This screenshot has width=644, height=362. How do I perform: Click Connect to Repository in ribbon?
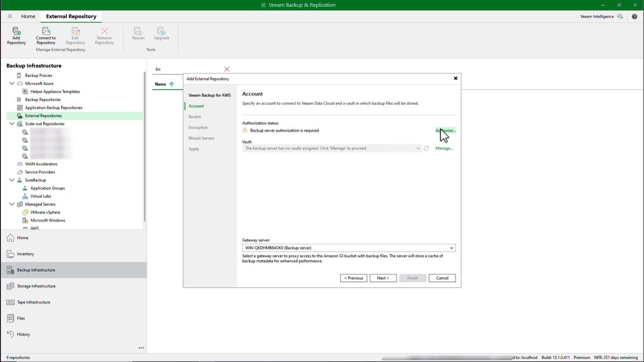(46, 36)
